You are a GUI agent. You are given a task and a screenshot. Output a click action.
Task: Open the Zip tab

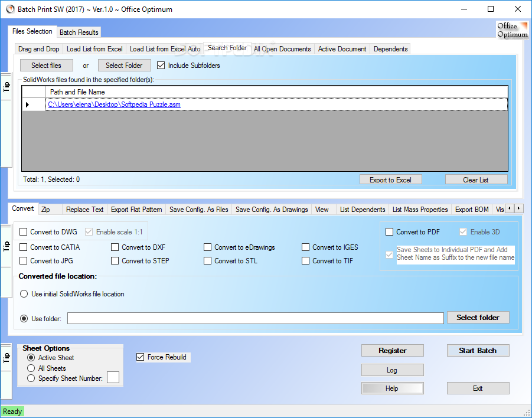(50, 210)
